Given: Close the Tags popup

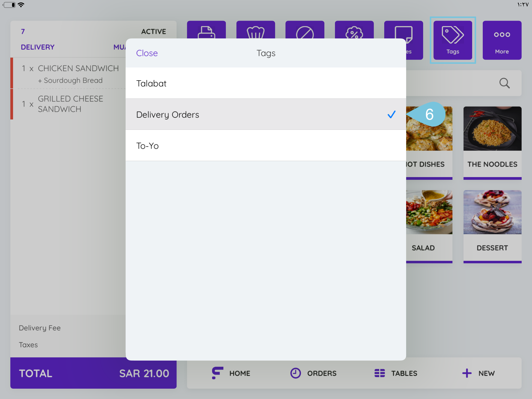Looking at the screenshot, I should pyautogui.click(x=147, y=53).
